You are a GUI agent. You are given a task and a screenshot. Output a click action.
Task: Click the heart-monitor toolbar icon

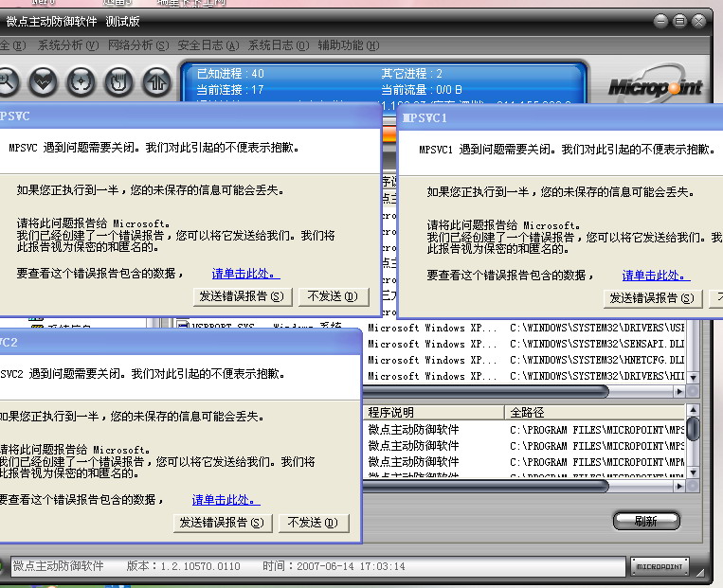point(44,82)
